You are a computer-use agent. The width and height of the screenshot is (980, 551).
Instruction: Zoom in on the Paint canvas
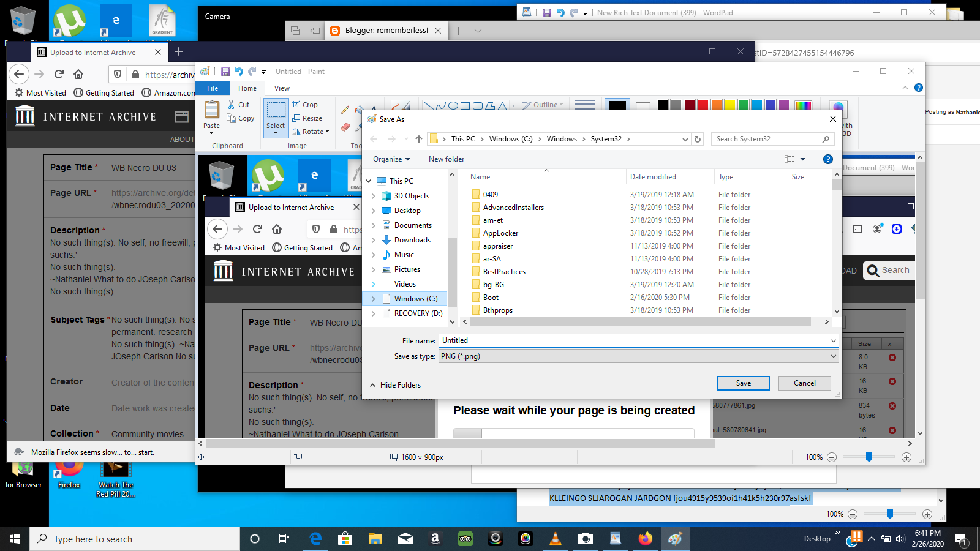(907, 457)
